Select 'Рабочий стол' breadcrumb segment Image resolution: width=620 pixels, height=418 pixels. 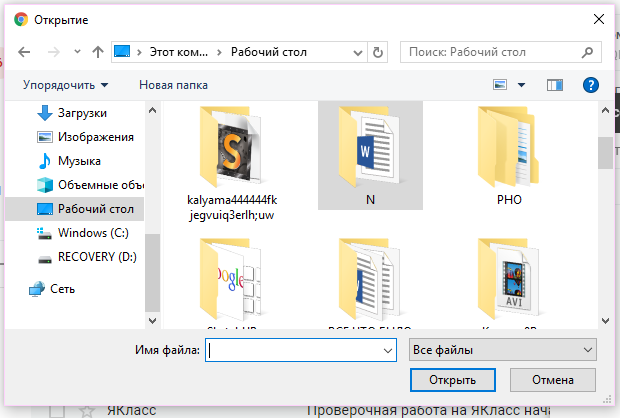[x=269, y=52]
